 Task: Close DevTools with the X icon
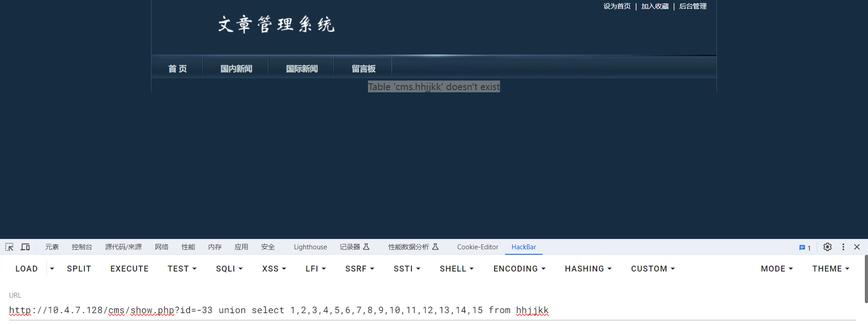(857, 247)
